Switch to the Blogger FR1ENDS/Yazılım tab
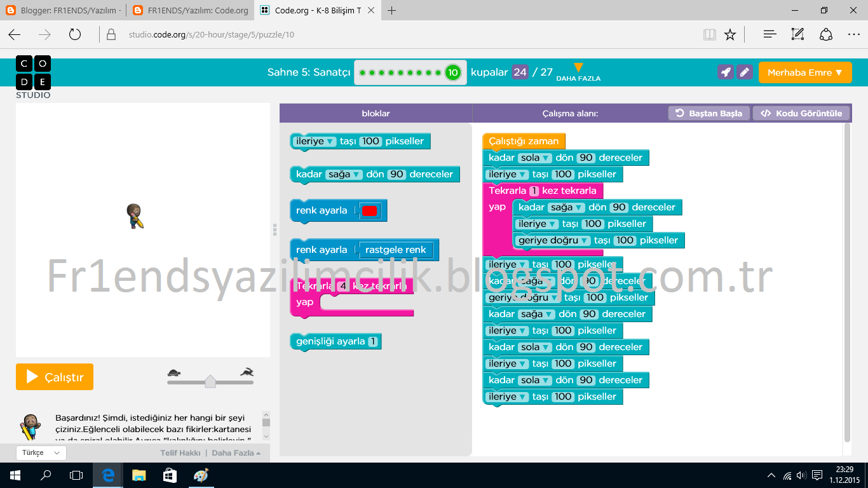868x488 pixels. coord(62,10)
